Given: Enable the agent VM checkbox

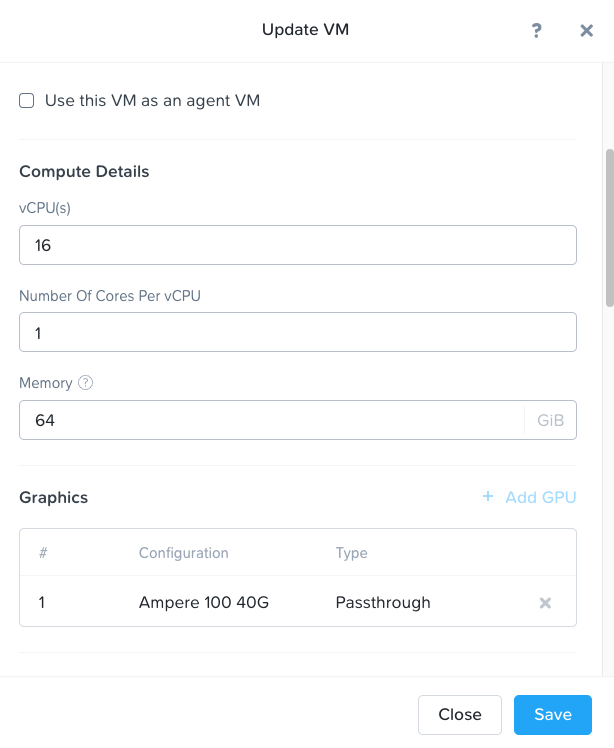Looking at the screenshot, I should coord(27,101).
